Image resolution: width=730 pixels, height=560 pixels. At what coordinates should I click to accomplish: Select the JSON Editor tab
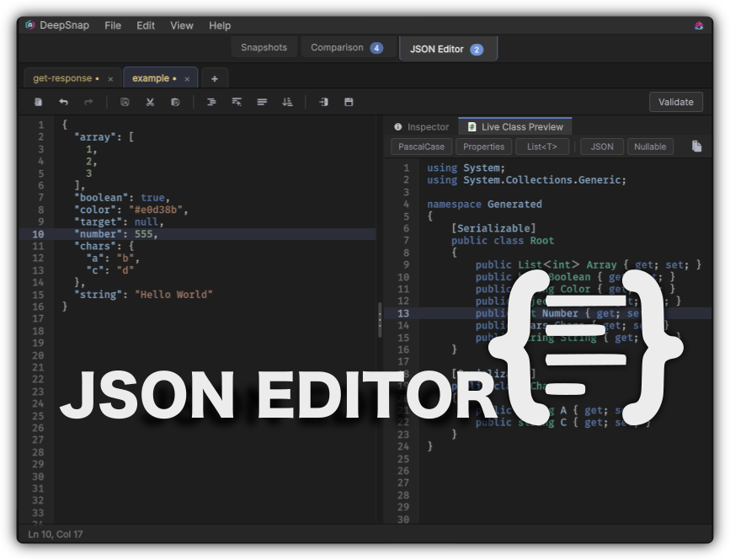pyautogui.click(x=448, y=49)
